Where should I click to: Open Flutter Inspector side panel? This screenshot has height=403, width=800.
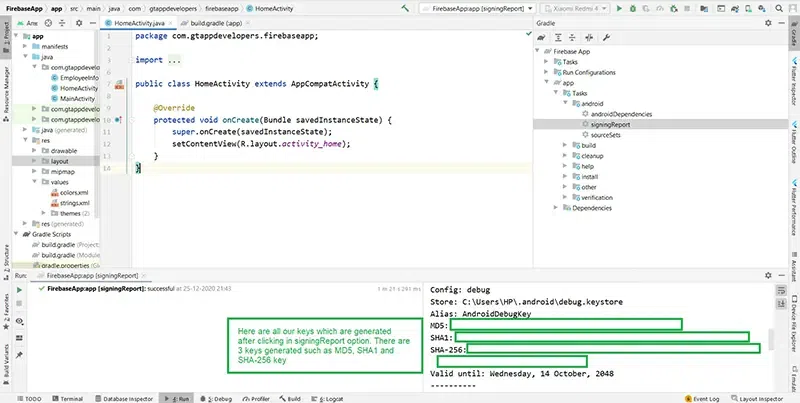click(x=794, y=84)
